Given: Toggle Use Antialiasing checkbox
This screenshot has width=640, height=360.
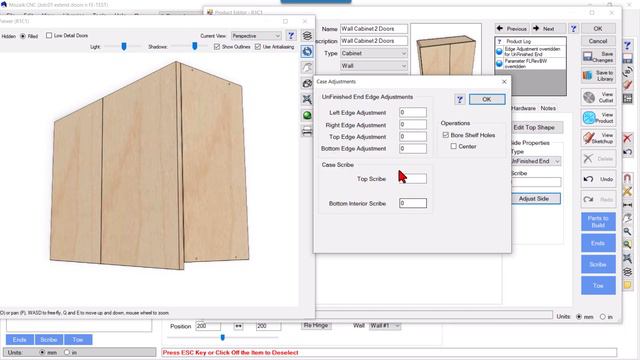Looking at the screenshot, I should click(x=258, y=47).
